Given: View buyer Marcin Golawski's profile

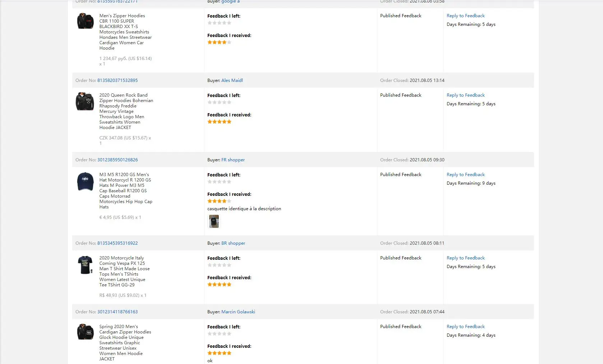Looking at the screenshot, I should point(238,312).
